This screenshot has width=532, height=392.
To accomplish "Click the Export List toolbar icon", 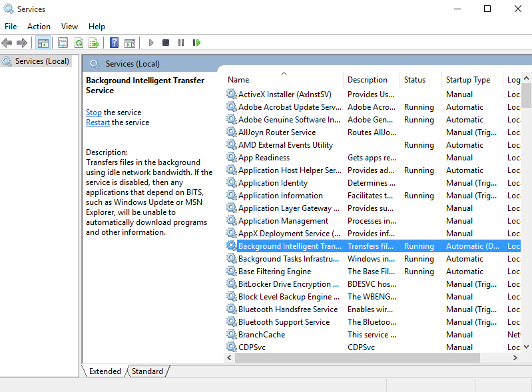I will click(x=94, y=43).
